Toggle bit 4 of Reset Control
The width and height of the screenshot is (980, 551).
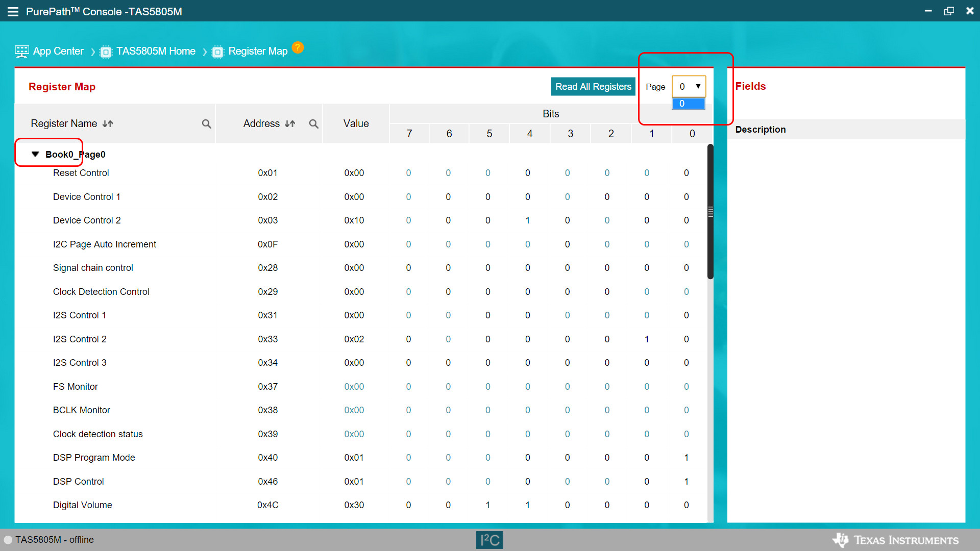(527, 173)
